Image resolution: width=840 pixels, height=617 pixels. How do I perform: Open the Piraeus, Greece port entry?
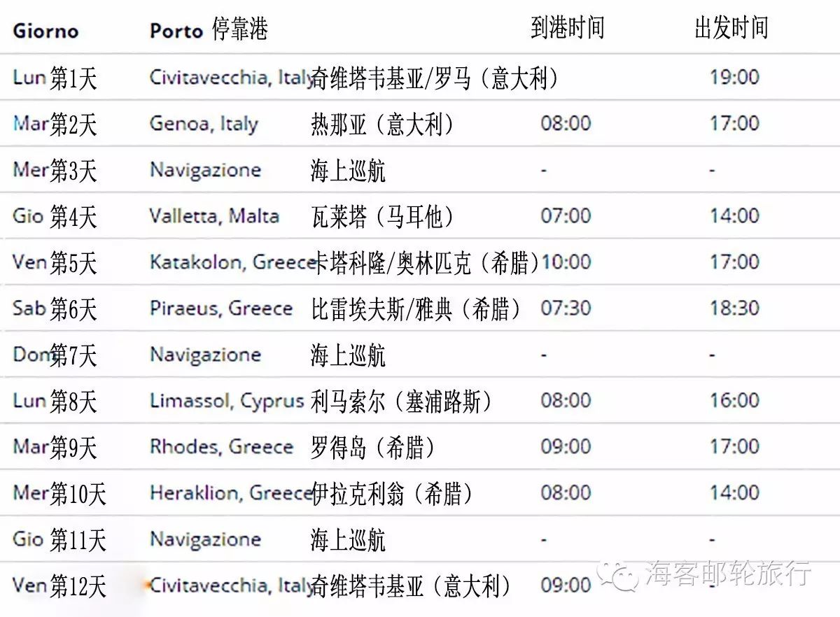click(221, 308)
